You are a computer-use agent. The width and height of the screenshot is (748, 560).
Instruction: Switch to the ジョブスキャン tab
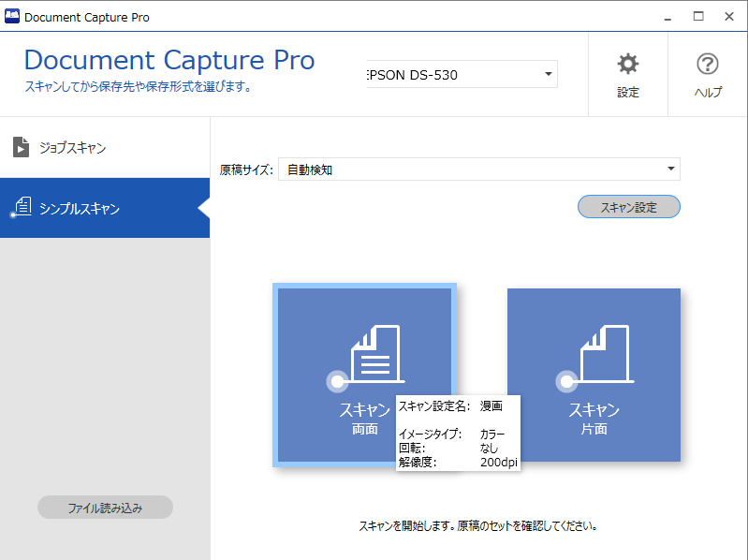[105, 147]
